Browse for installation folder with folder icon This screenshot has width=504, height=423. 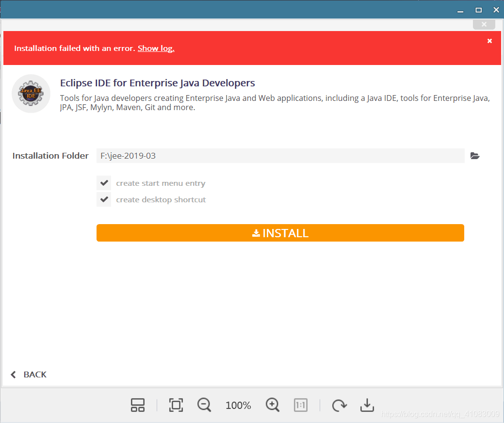pos(475,156)
